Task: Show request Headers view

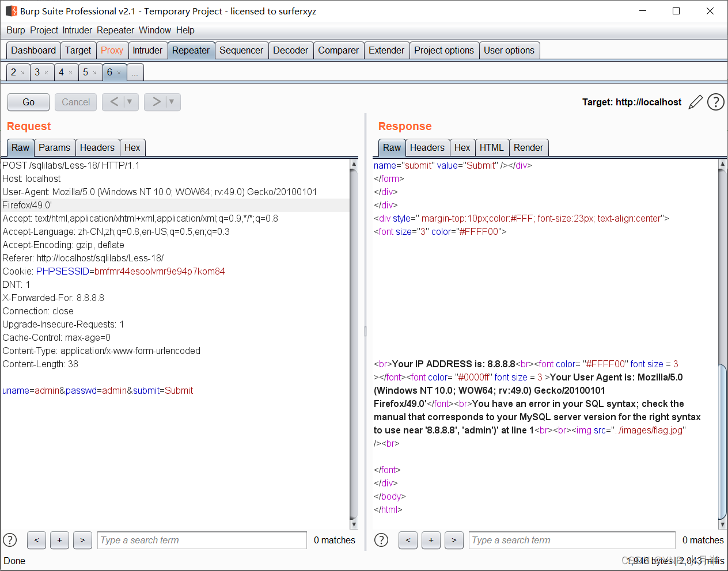Action: (97, 147)
